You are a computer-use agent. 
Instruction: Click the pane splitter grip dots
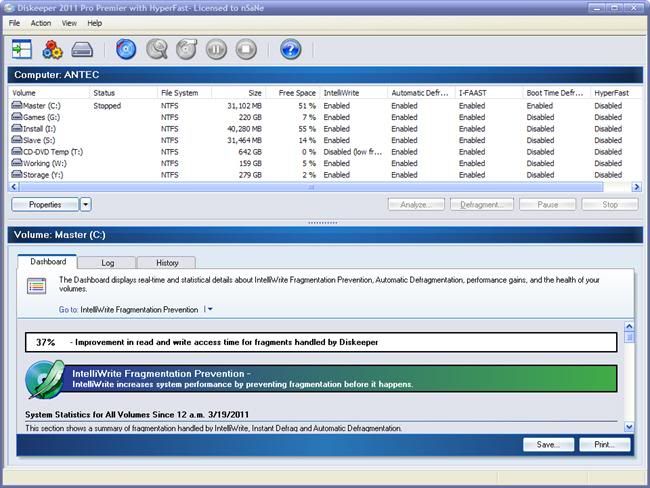pos(323,223)
